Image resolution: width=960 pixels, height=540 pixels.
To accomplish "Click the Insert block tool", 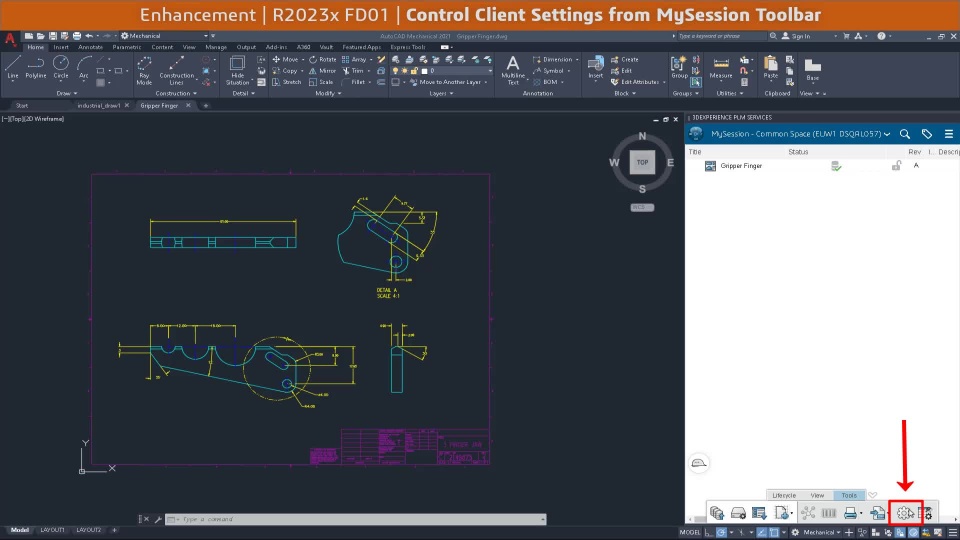I will 595,67.
